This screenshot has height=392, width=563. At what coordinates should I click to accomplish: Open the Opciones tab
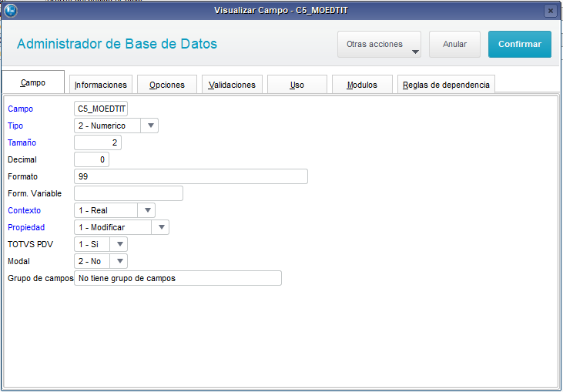(x=167, y=85)
